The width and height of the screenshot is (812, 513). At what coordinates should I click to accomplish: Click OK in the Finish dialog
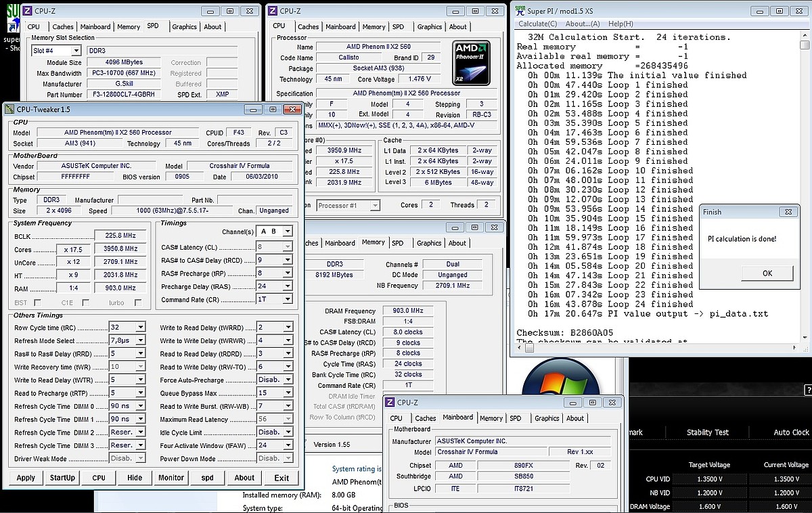767,273
